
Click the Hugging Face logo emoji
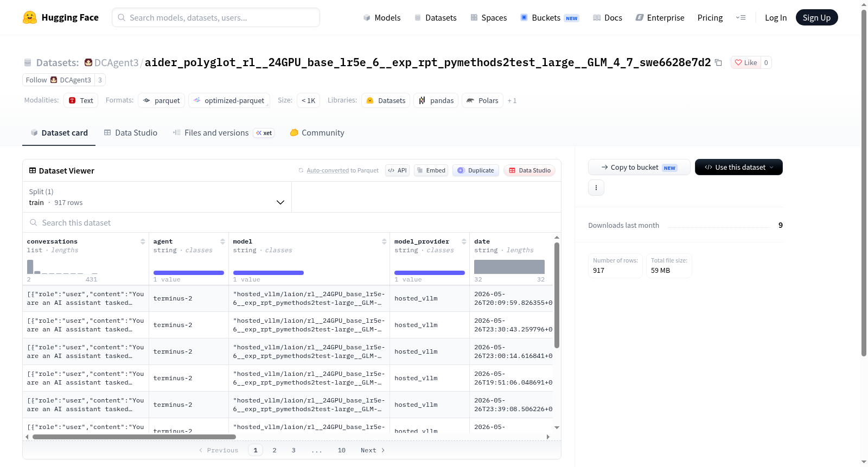point(30,17)
